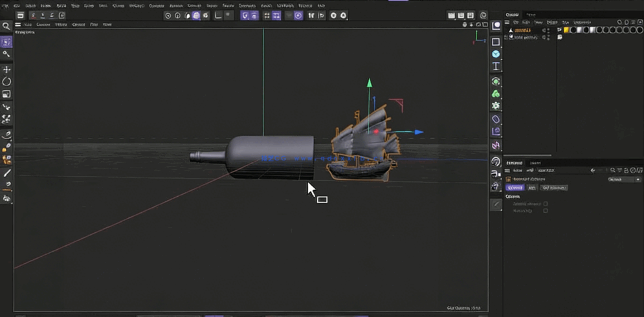Select the Move tool in left toolbar
The height and width of the screenshot is (317, 644).
tap(6, 69)
